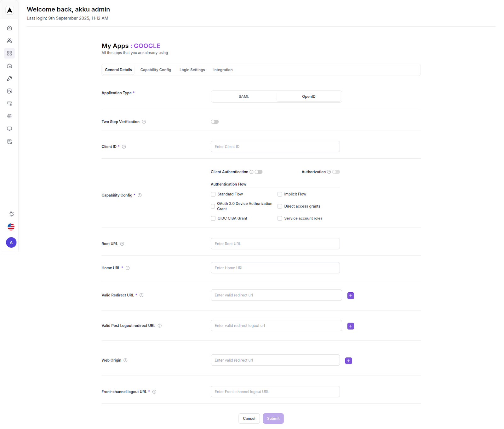The height and width of the screenshot is (429, 504).
Task: Select the monitor icon in the sidebar
Action: click(9, 129)
